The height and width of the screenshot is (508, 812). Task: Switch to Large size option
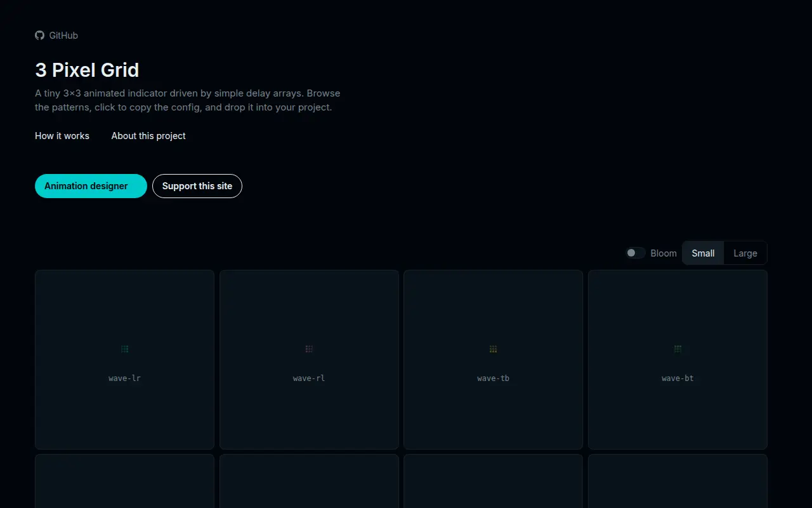click(x=745, y=253)
